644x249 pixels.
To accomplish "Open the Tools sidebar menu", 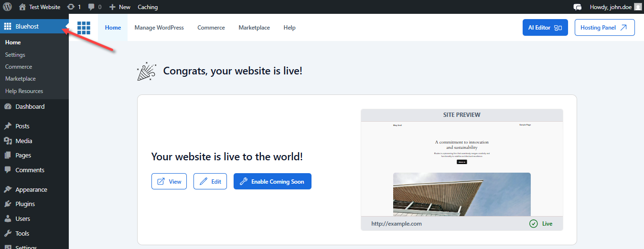I will [34, 233].
